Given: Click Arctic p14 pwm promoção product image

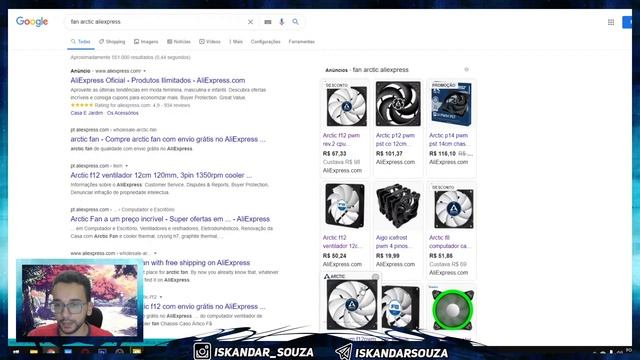Looking at the screenshot, I should pos(451,104).
